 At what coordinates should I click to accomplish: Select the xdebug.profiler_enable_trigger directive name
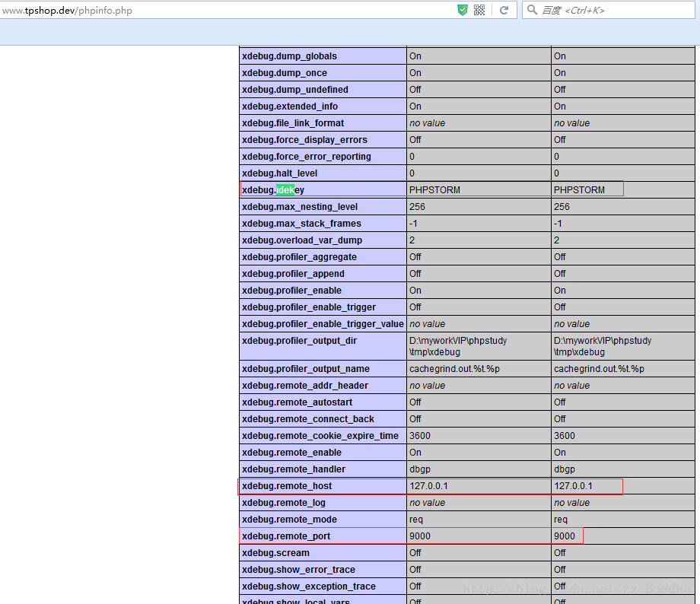click(x=309, y=307)
